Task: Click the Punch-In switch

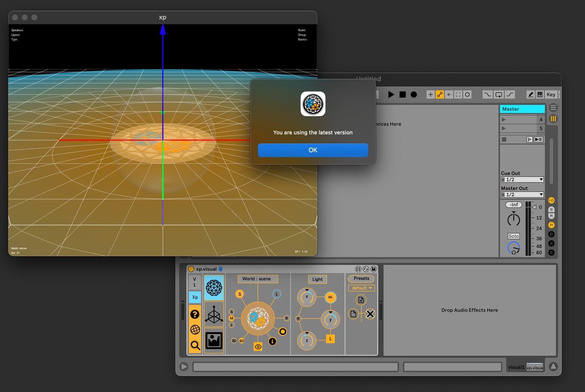Action: pyautogui.click(x=488, y=95)
